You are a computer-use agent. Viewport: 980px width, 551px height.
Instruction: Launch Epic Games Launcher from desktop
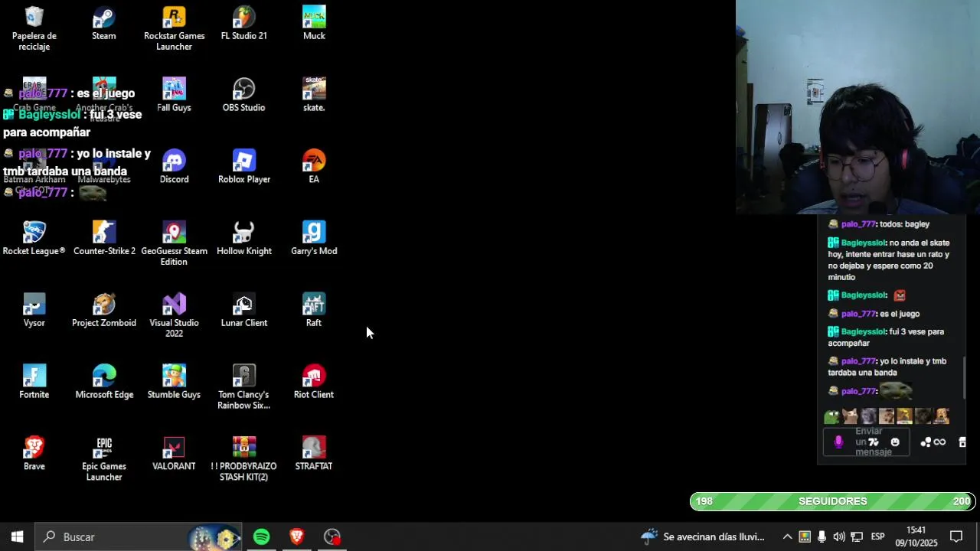click(104, 459)
